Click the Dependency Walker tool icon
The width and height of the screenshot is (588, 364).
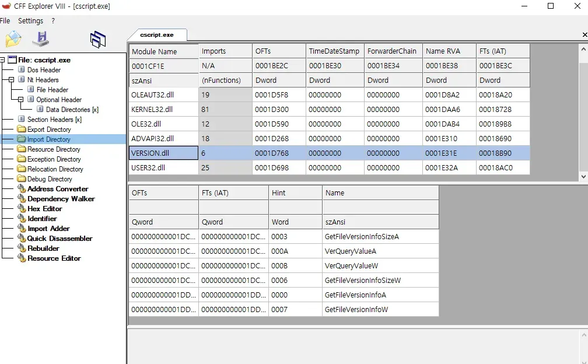tap(22, 199)
